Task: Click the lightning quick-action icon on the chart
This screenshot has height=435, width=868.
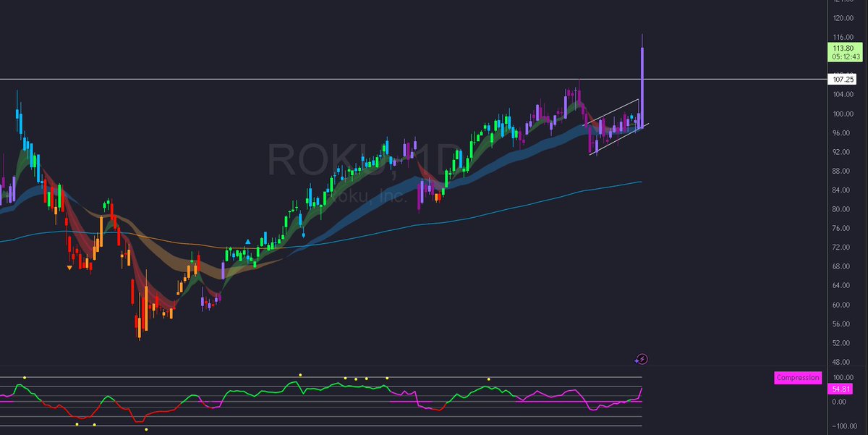Action: [x=641, y=358]
